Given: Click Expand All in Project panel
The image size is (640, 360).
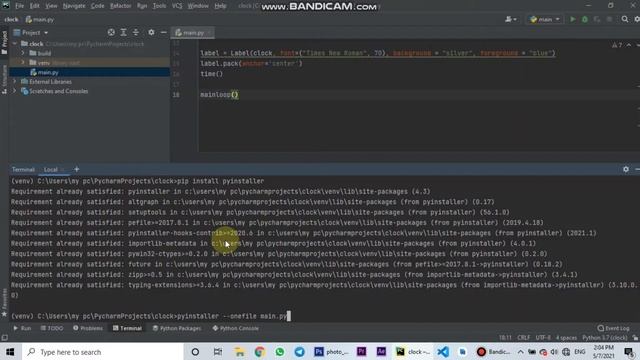Looking at the screenshot, I should 123,33.
